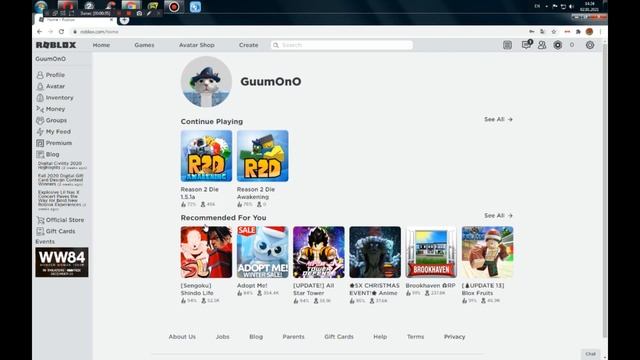
Task: Open Chrome menu three-dots icon
Action: pos(600,31)
